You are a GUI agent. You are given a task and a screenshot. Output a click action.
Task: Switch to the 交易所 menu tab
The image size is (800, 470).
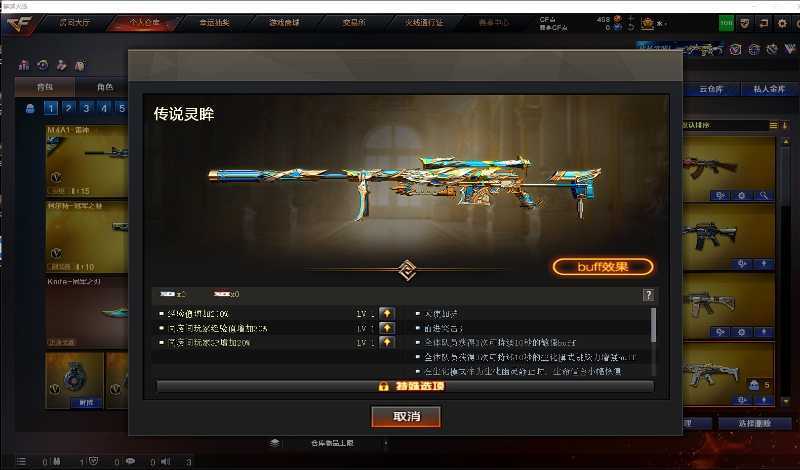tap(354, 22)
